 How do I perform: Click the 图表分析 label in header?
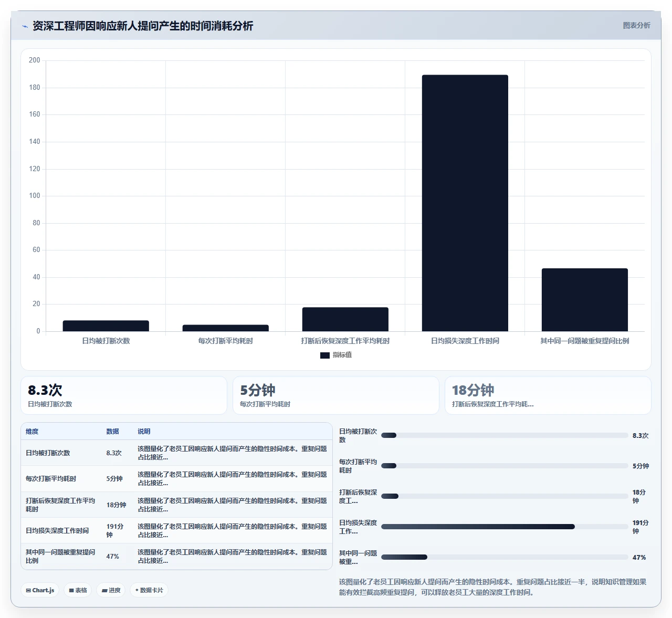[636, 25]
